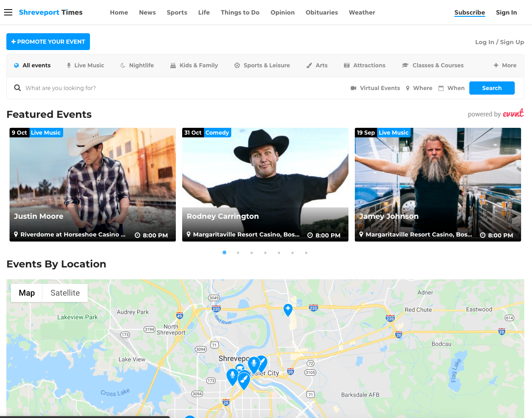Click the microphone map marker above Bossier City

click(x=254, y=365)
